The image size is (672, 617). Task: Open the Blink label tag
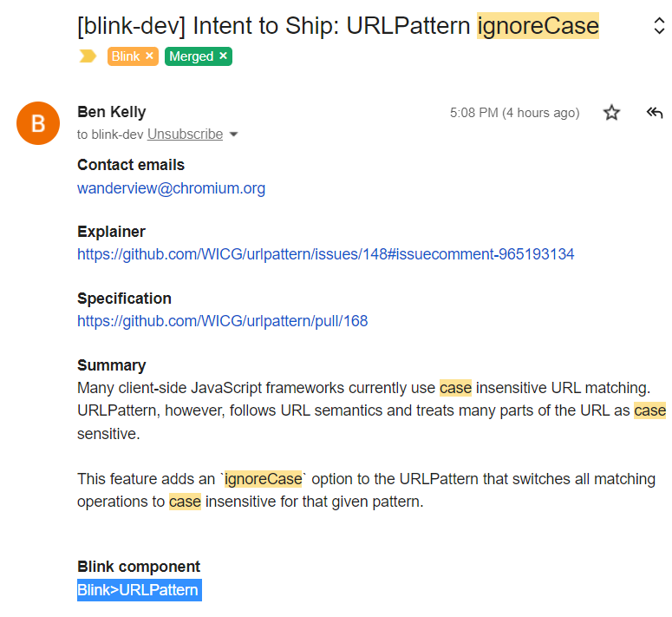[126, 56]
